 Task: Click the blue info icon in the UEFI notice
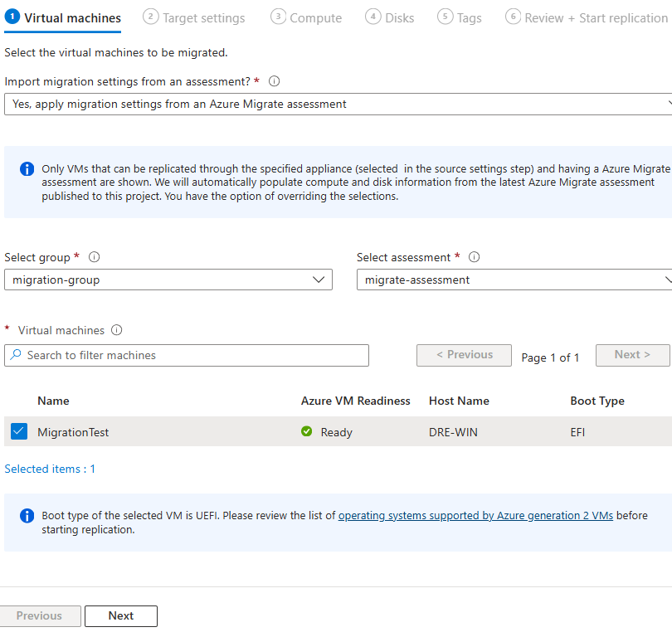coord(27,516)
